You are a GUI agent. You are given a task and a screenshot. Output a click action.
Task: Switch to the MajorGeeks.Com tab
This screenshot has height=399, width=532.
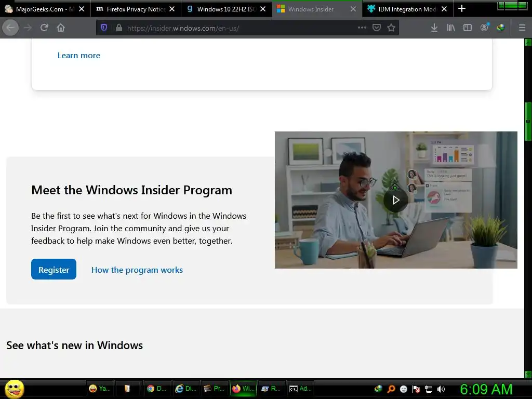coord(45,9)
